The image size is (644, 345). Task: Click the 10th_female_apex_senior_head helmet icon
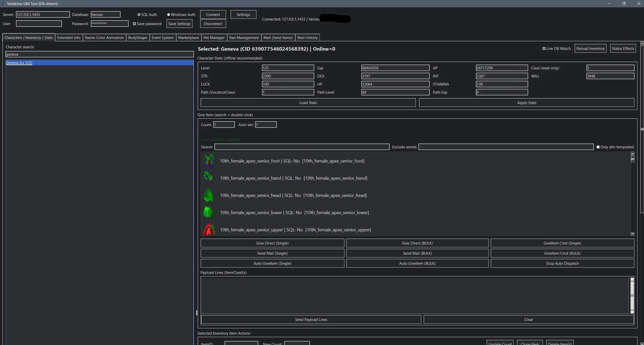(x=209, y=195)
